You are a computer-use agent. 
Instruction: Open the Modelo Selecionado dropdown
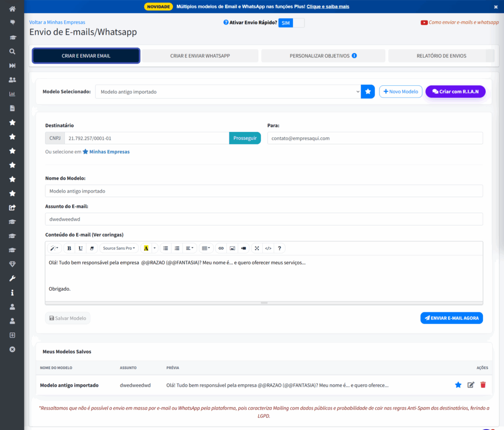coord(228,92)
